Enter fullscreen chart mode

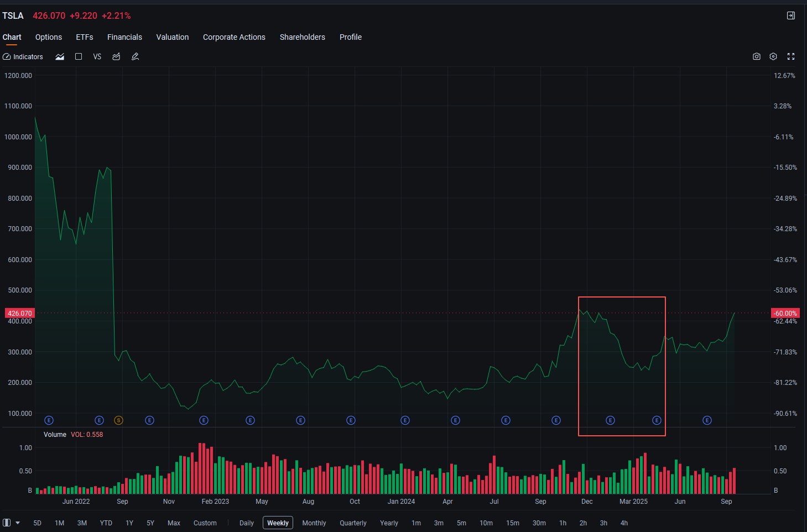tap(791, 56)
